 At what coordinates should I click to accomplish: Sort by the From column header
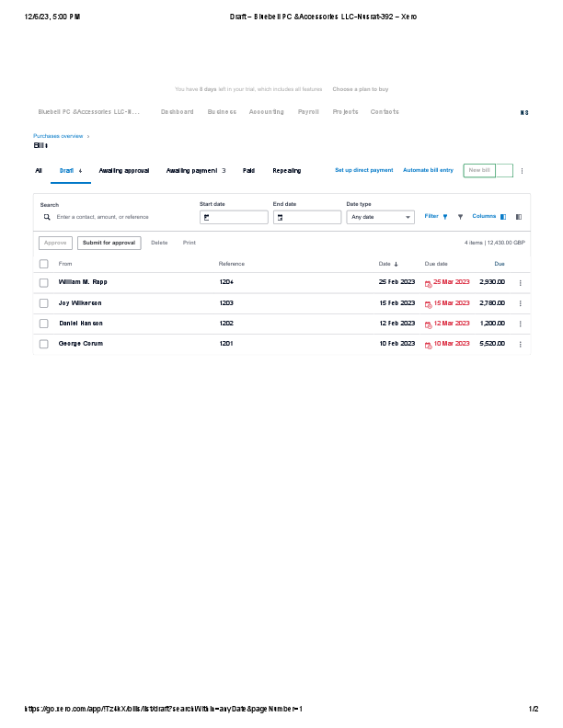click(65, 264)
